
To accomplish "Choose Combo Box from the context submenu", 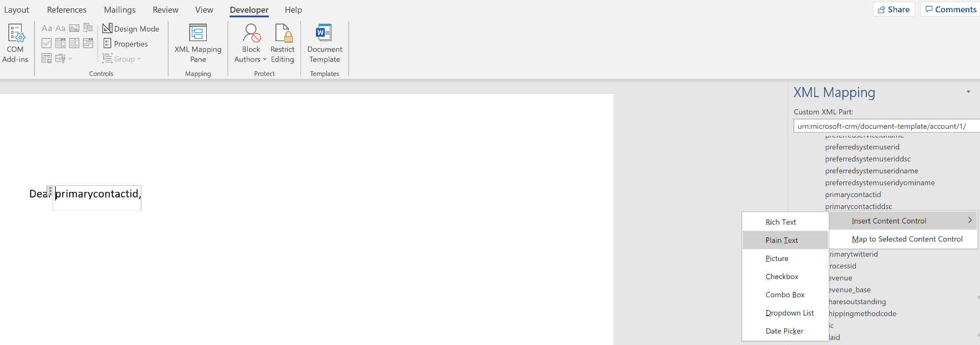I will click(x=785, y=295).
